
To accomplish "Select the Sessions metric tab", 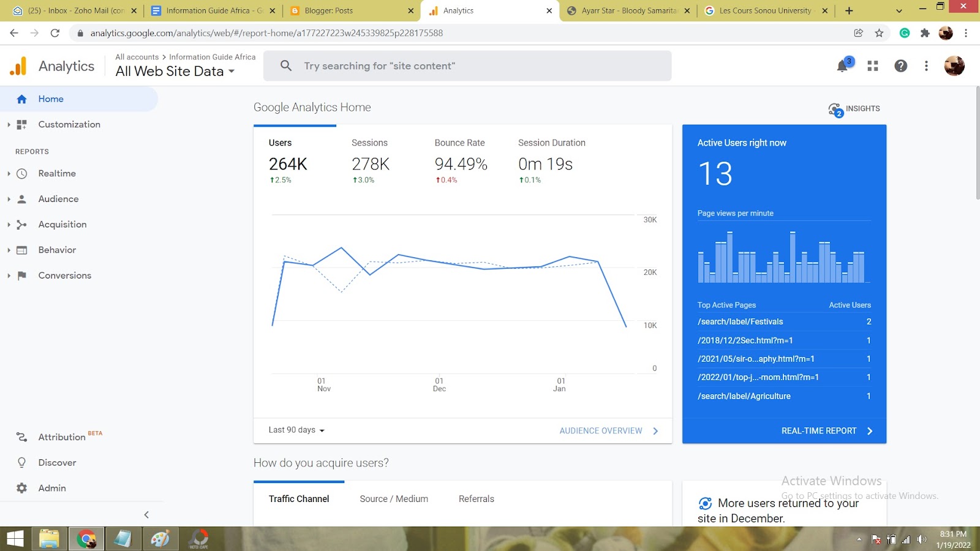I will (371, 161).
